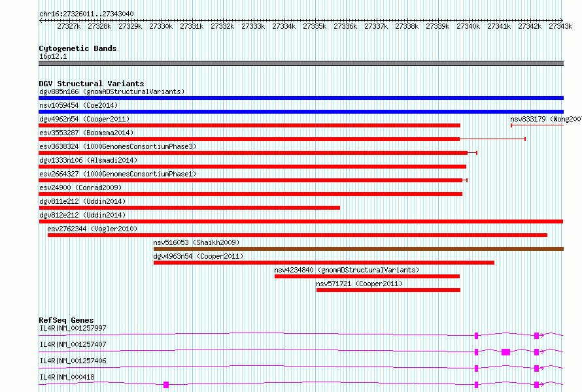
Task: Select the thin red line under nsv833179
Action: pyautogui.click(x=537, y=125)
